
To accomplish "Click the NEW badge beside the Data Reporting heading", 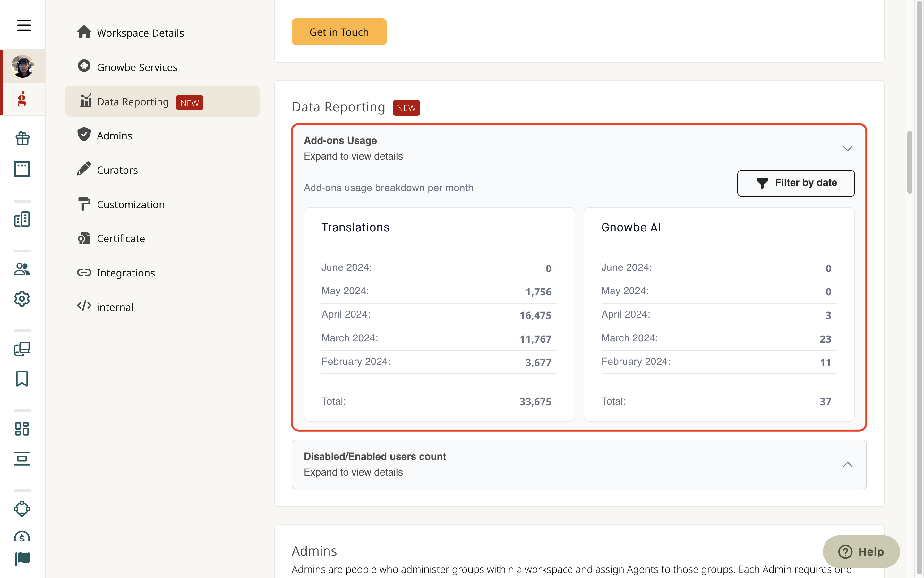I will tap(406, 108).
